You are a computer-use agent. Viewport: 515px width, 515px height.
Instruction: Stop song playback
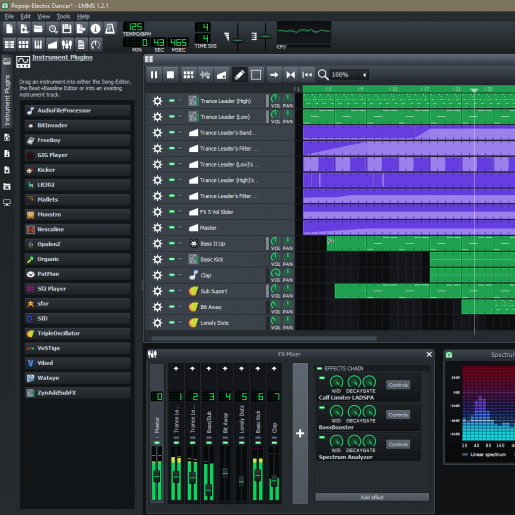tap(170, 75)
